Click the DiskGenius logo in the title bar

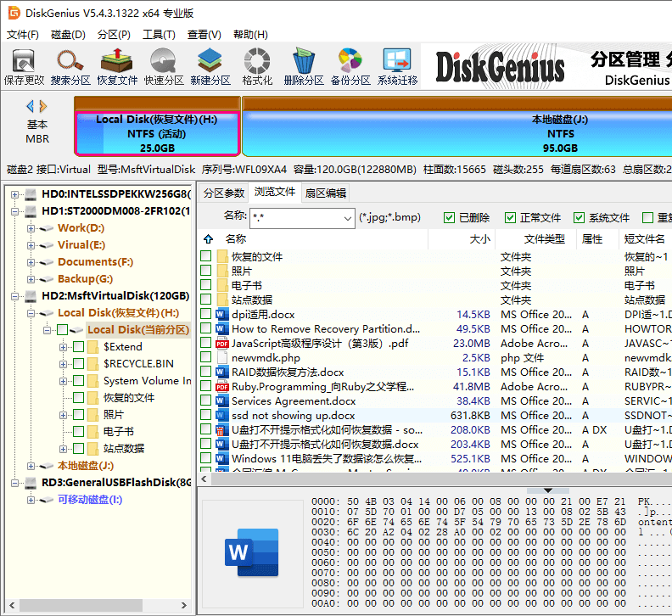point(14,13)
